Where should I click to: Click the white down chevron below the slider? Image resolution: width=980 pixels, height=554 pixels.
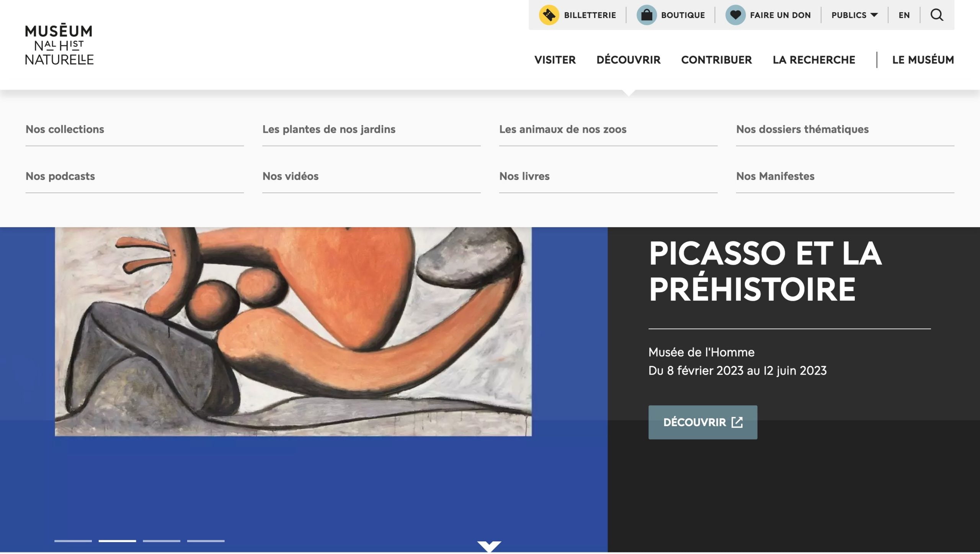489,546
